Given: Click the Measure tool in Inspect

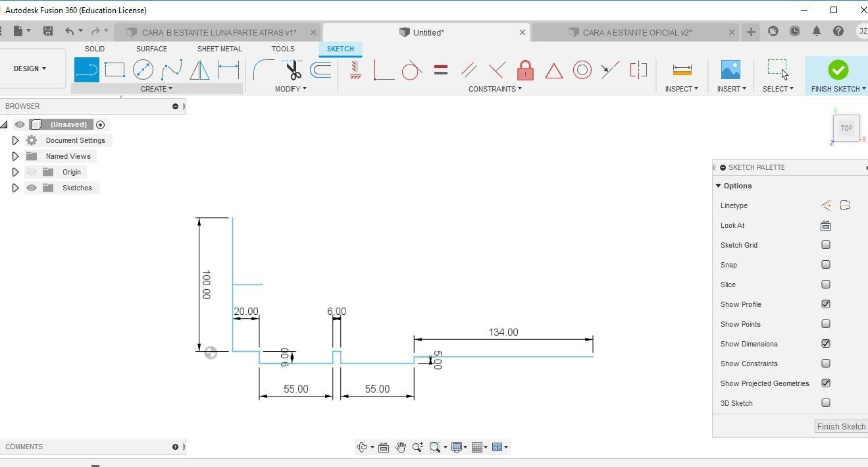Looking at the screenshot, I should 682,69.
